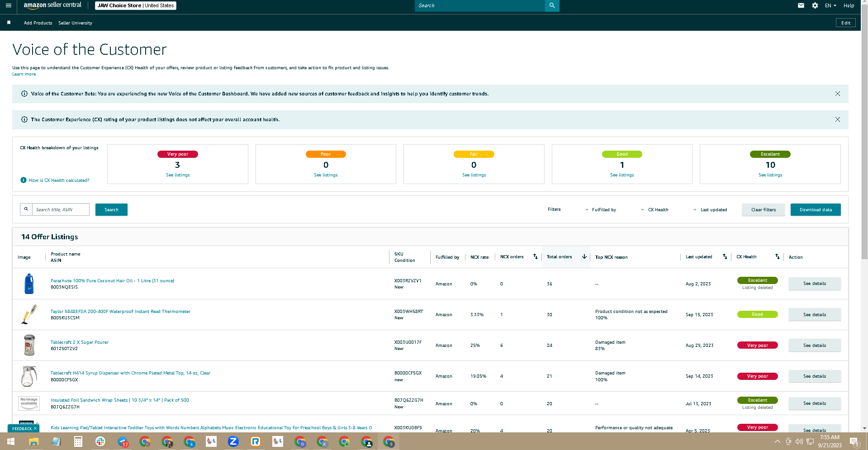See listings under Very poor

[x=178, y=175]
